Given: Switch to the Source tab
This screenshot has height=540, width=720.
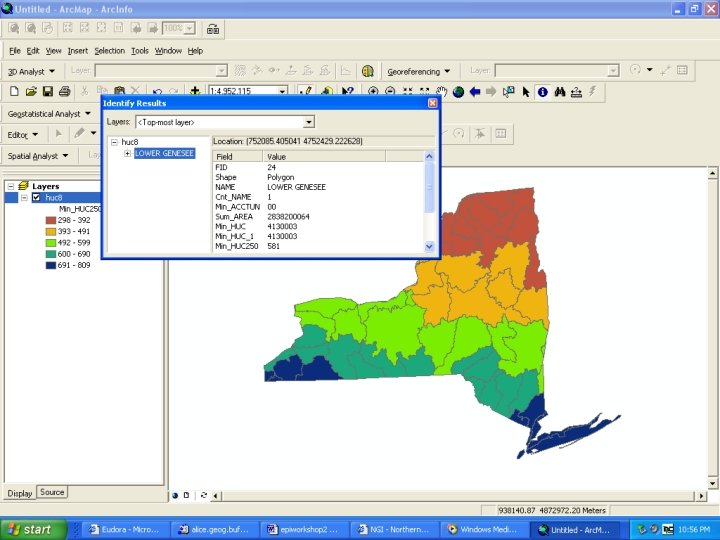Looking at the screenshot, I should [x=52, y=492].
